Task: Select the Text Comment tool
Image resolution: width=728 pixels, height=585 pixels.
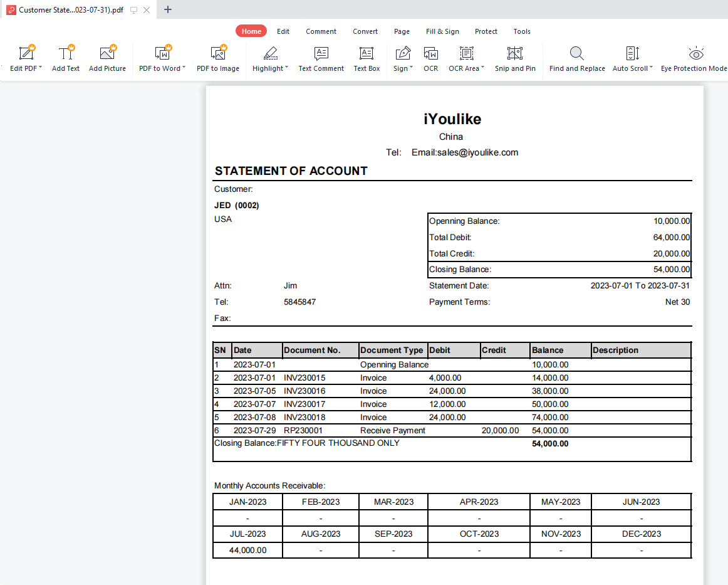Action: (321, 53)
